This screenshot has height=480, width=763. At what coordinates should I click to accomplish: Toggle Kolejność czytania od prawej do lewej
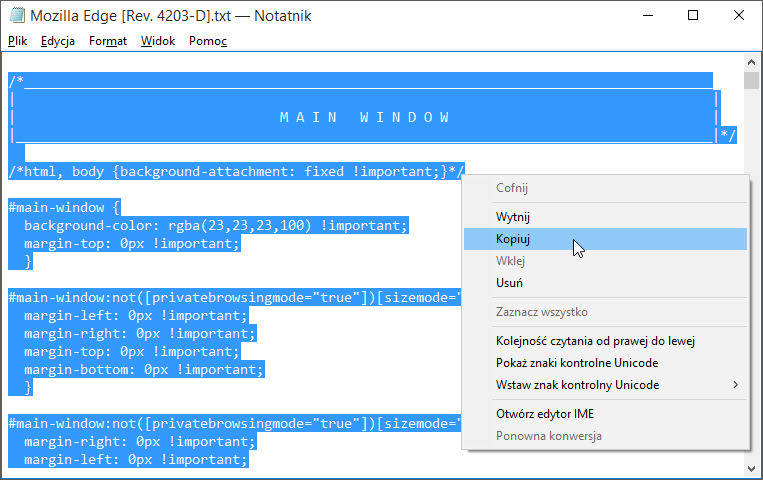pyautogui.click(x=605, y=341)
